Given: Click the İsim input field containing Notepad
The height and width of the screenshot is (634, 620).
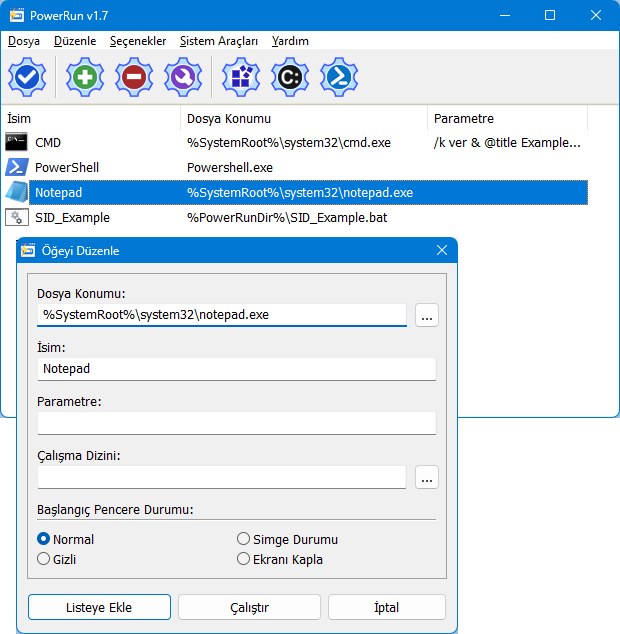Looking at the screenshot, I should (x=237, y=369).
